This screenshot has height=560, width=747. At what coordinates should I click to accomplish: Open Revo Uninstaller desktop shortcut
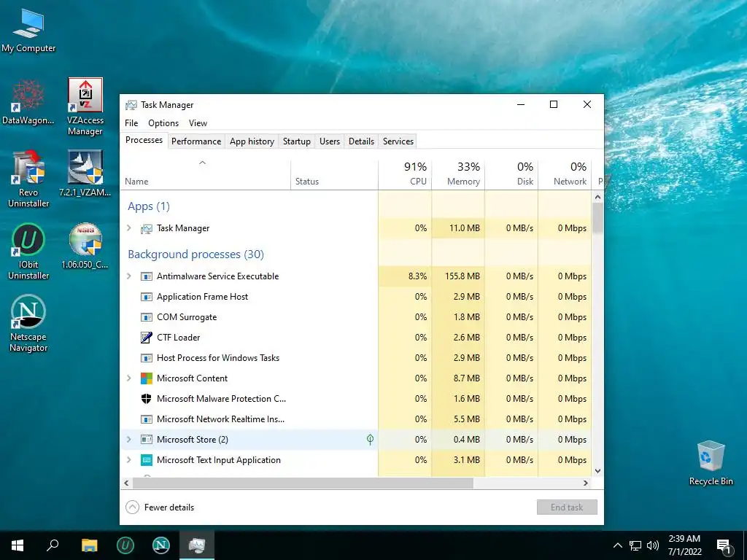(28, 179)
